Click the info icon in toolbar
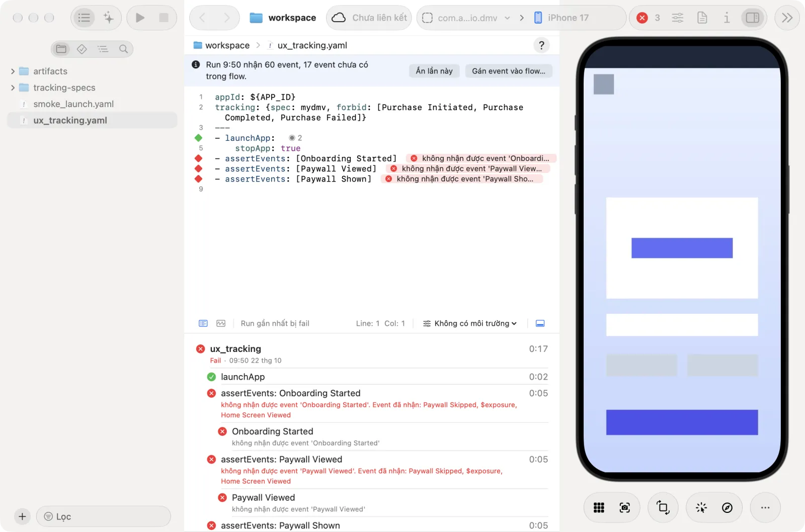This screenshot has width=805, height=532. pyautogui.click(x=727, y=18)
